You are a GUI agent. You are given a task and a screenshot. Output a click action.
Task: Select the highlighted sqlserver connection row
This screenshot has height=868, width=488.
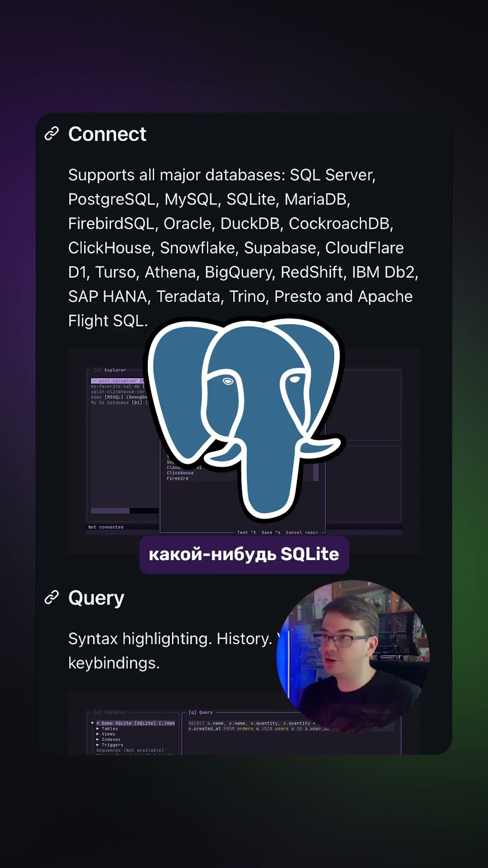pos(117,381)
